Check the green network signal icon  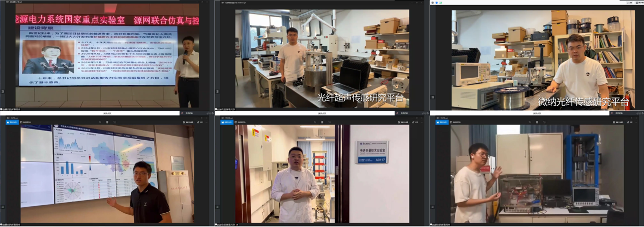441,3
